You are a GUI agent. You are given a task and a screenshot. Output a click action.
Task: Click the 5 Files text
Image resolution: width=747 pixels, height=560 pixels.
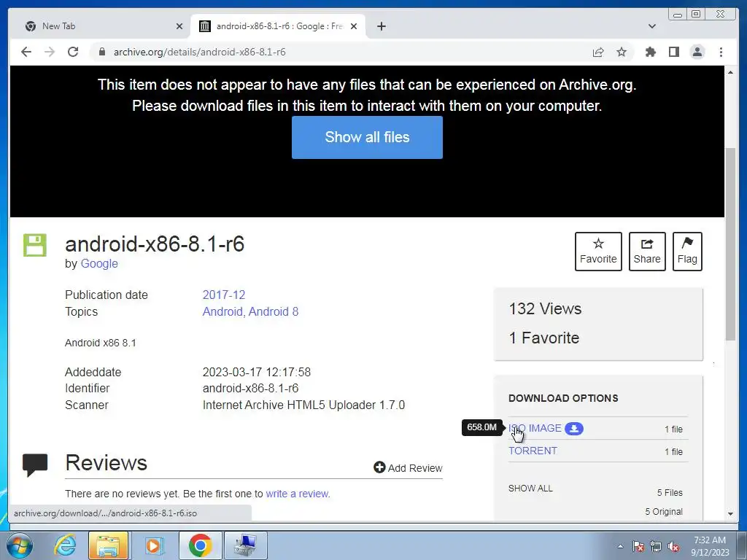tap(670, 492)
